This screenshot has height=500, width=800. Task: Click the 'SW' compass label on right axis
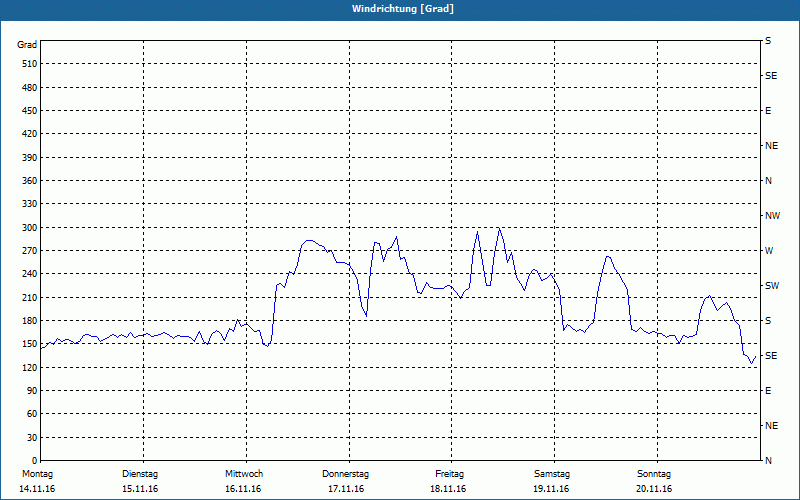(x=772, y=286)
